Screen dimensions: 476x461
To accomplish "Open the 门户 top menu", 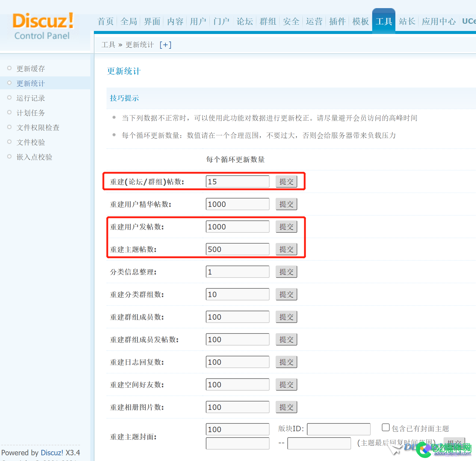I will (221, 21).
